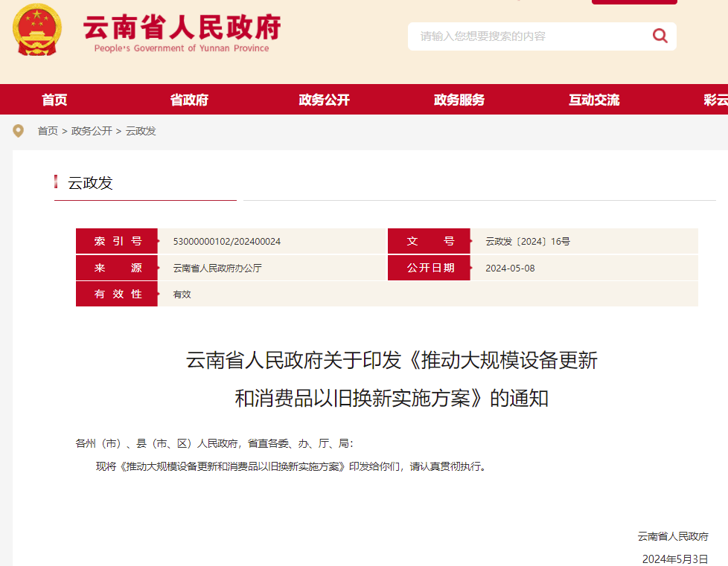Click the magnifier search icon
Screen dimensions: 728x566
coord(660,36)
